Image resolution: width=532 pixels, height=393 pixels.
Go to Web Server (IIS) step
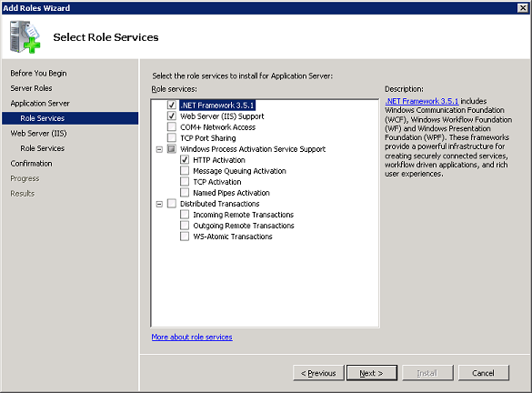(39, 134)
